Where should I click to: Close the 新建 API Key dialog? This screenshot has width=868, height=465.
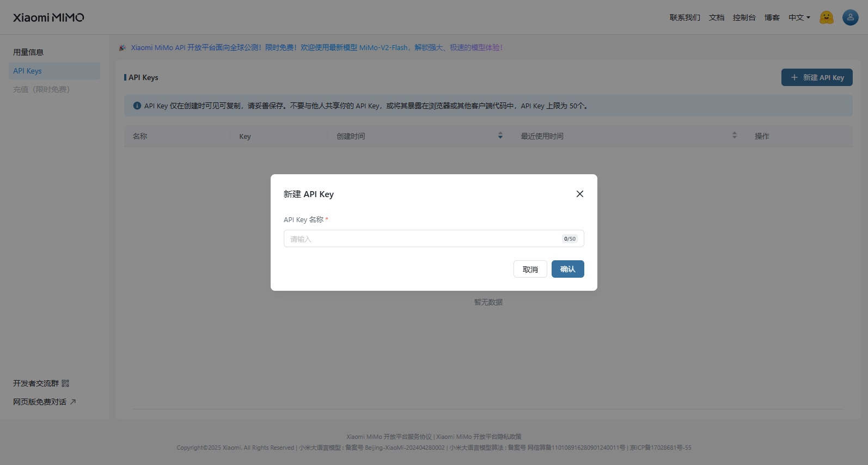pyautogui.click(x=580, y=194)
